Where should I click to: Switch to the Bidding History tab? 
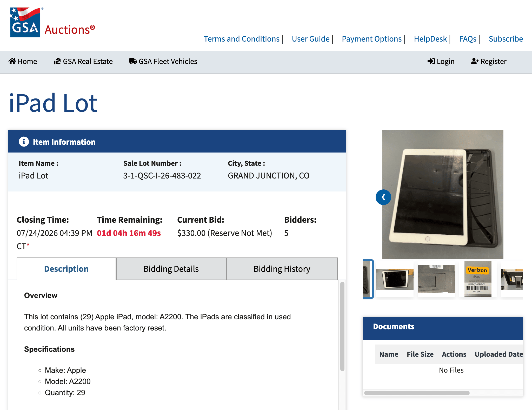click(282, 269)
